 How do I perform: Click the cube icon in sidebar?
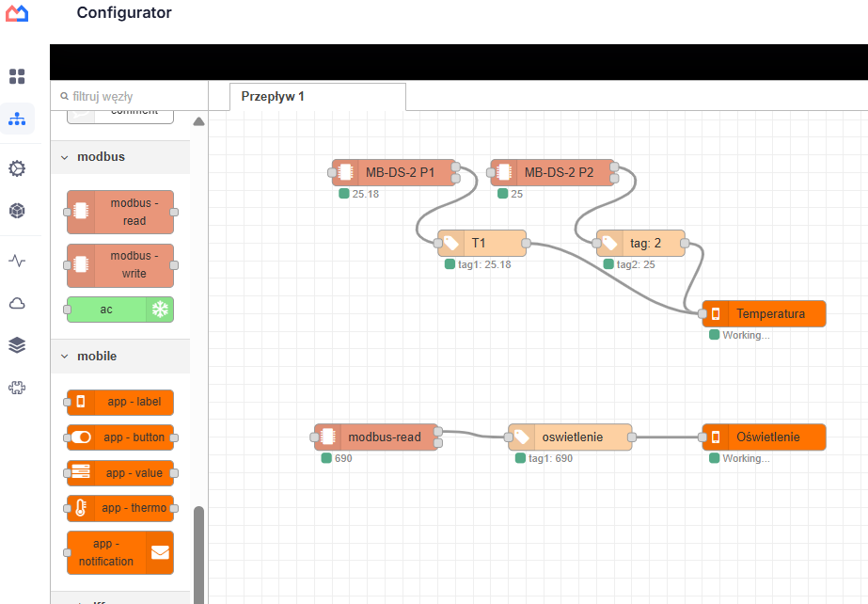(x=17, y=211)
